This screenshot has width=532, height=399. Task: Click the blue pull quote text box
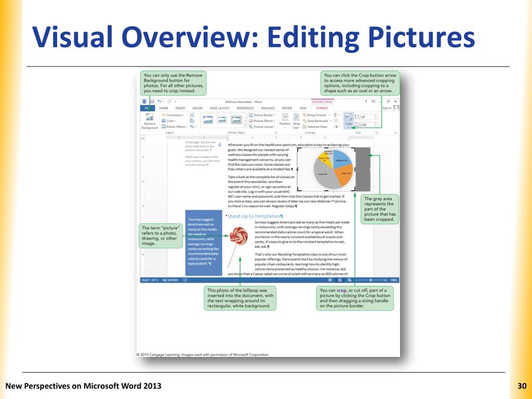click(204, 243)
